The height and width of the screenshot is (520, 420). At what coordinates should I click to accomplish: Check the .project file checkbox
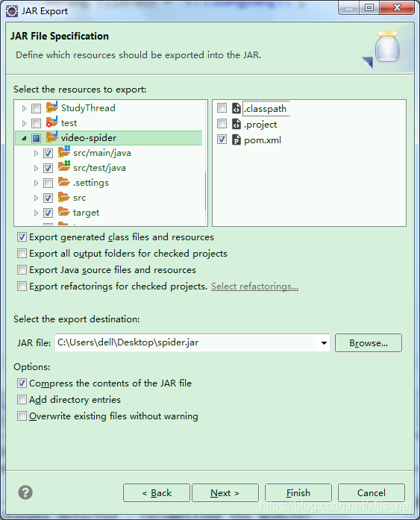pyautogui.click(x=222, y=124)
